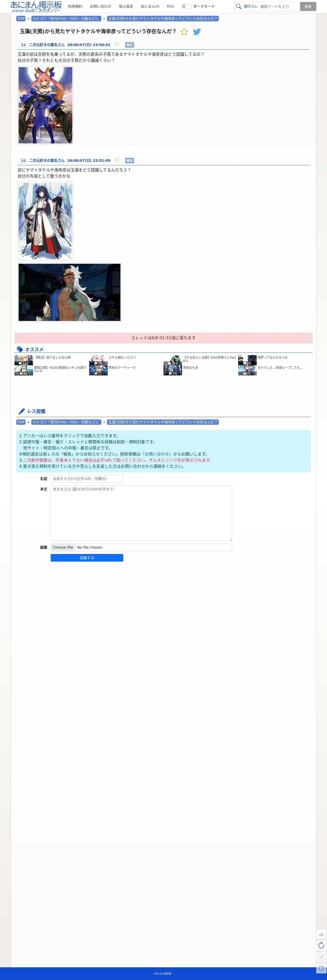Like post 1 with its heart icon

117,45
